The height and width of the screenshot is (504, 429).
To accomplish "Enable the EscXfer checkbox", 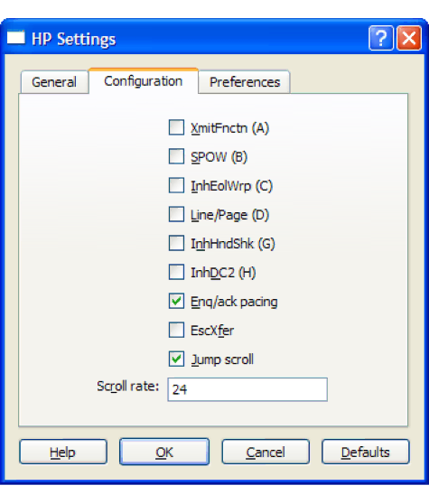I will 176,330.
